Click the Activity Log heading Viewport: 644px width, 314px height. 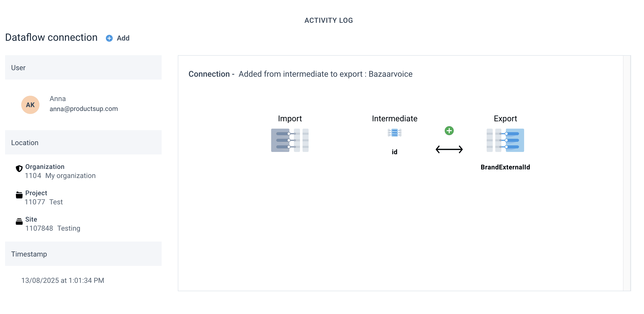click(329, 21)
